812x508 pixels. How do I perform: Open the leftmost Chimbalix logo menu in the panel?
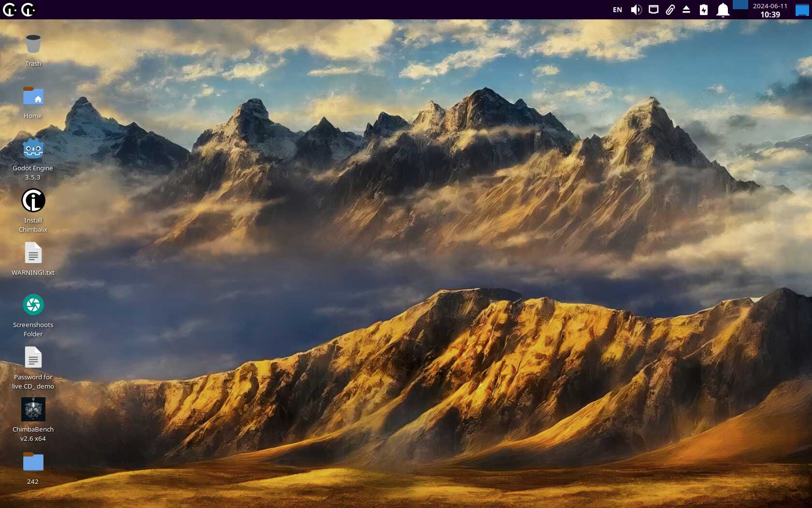(x=10, y=10)
